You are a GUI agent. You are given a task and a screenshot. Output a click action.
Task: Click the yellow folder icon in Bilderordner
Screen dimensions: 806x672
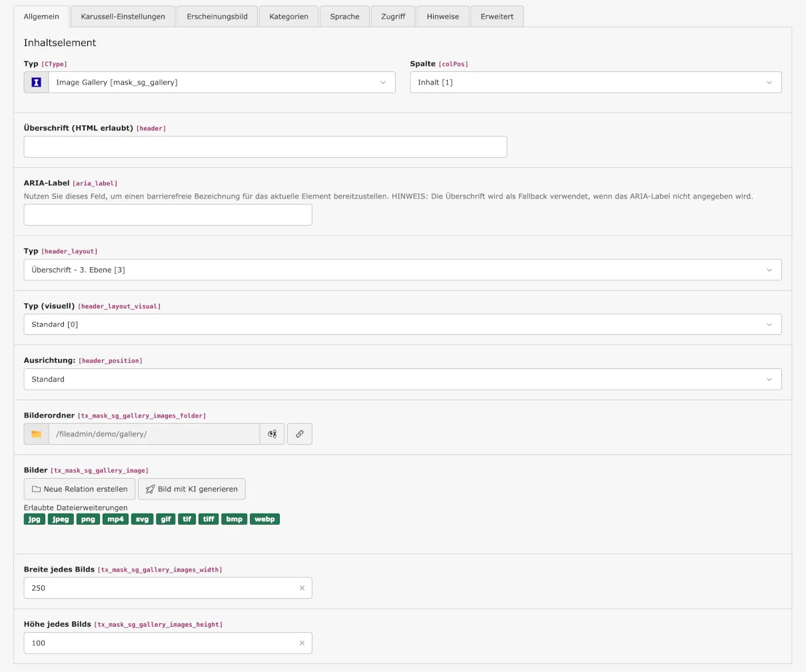click(36, 434)
